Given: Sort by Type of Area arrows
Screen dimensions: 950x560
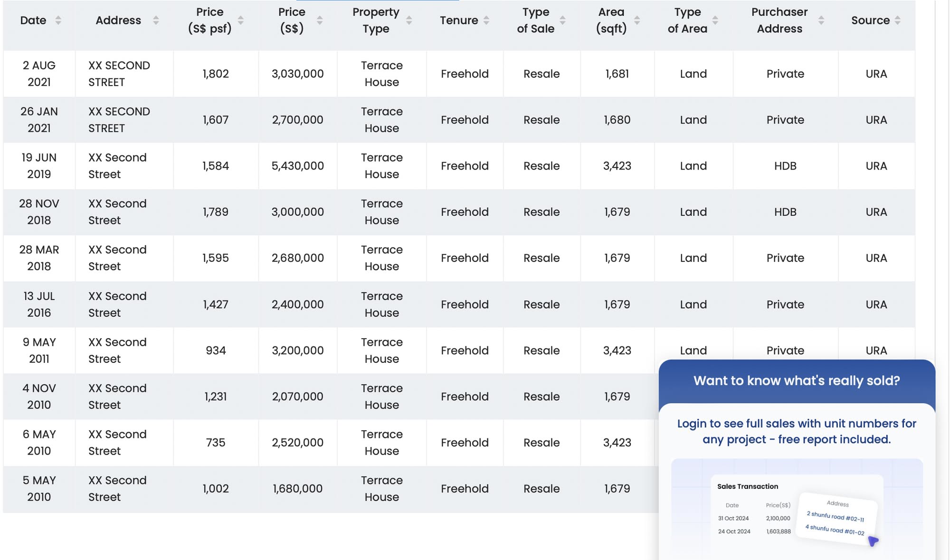Looking at the screenshot, I should [x=715, y=20].
